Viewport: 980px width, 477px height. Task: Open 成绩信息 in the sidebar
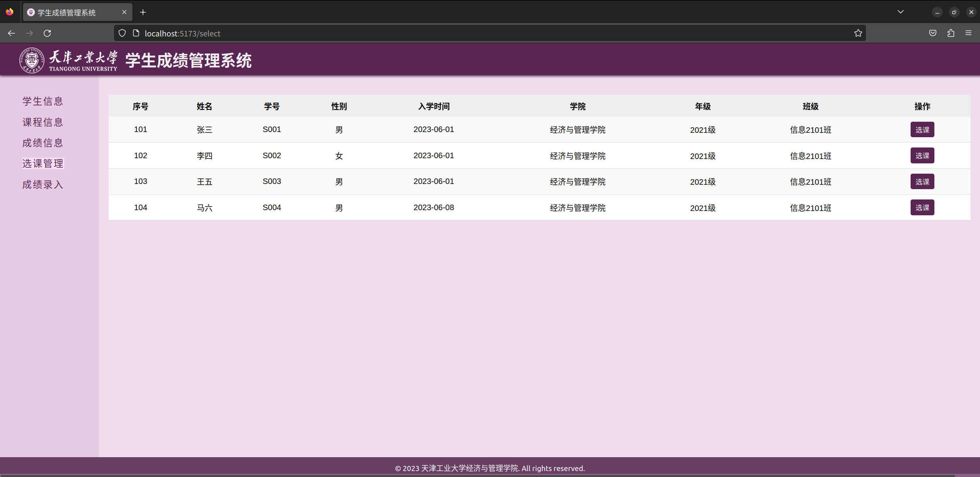tap(43, 143)
